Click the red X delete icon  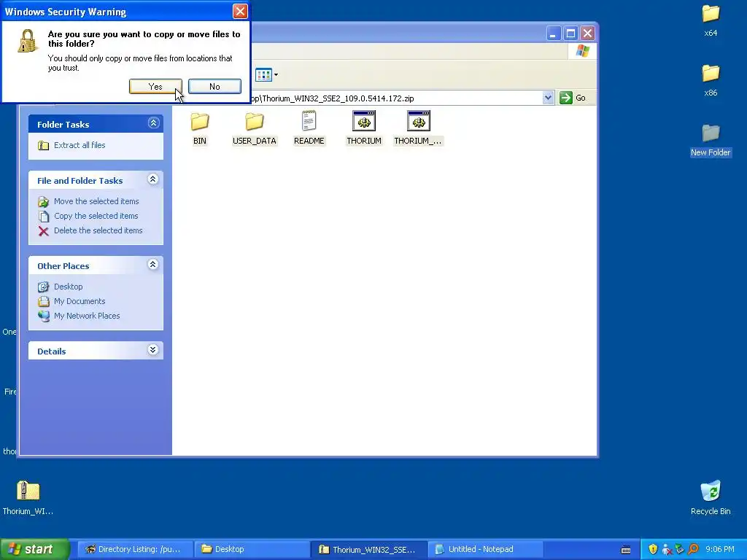click(x=43, y=231)
